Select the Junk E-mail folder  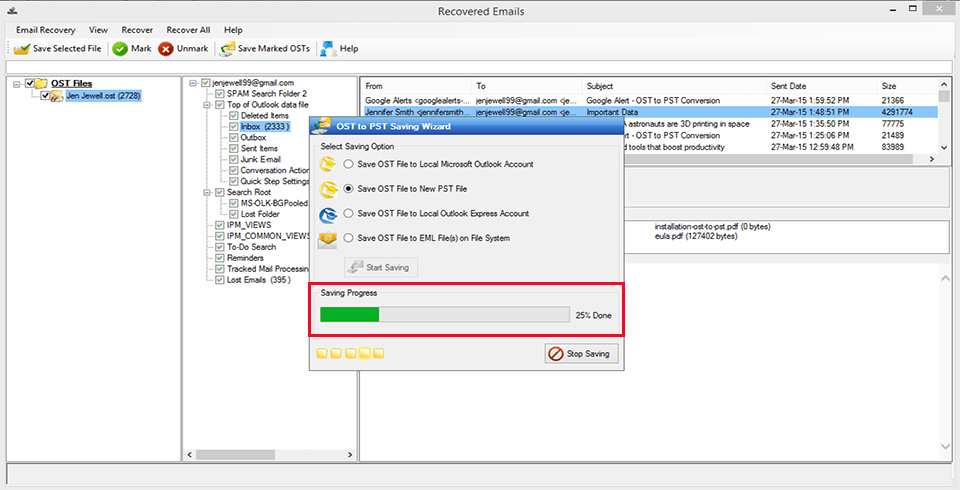(260, 159)
